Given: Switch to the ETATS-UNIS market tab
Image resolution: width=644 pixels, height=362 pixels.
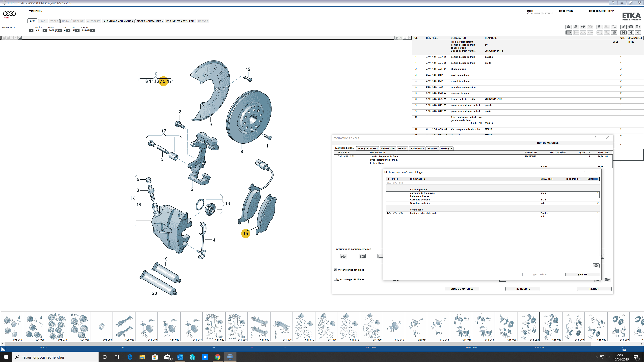Looking at the screenshot, I should pyautogui.click(x=417, y=148).
